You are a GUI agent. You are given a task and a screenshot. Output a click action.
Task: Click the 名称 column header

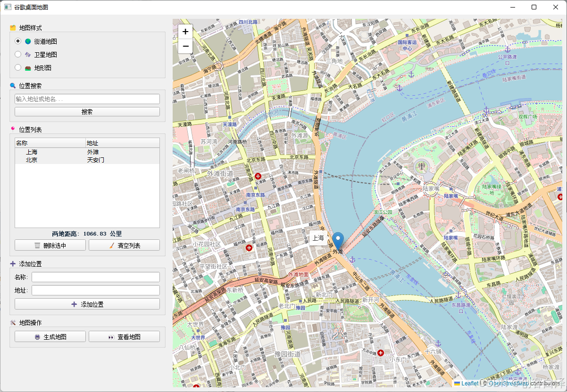[x=50, y=143]
